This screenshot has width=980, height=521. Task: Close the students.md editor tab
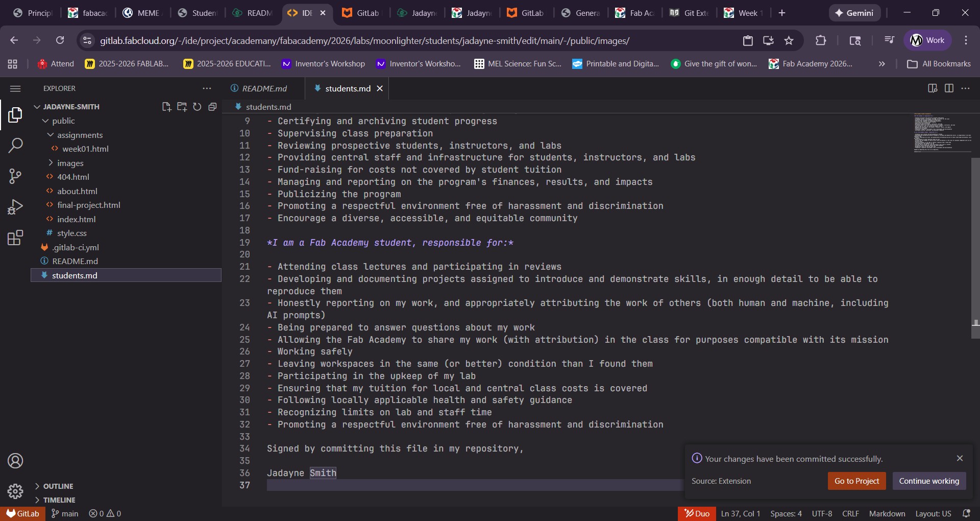(380, 88)
